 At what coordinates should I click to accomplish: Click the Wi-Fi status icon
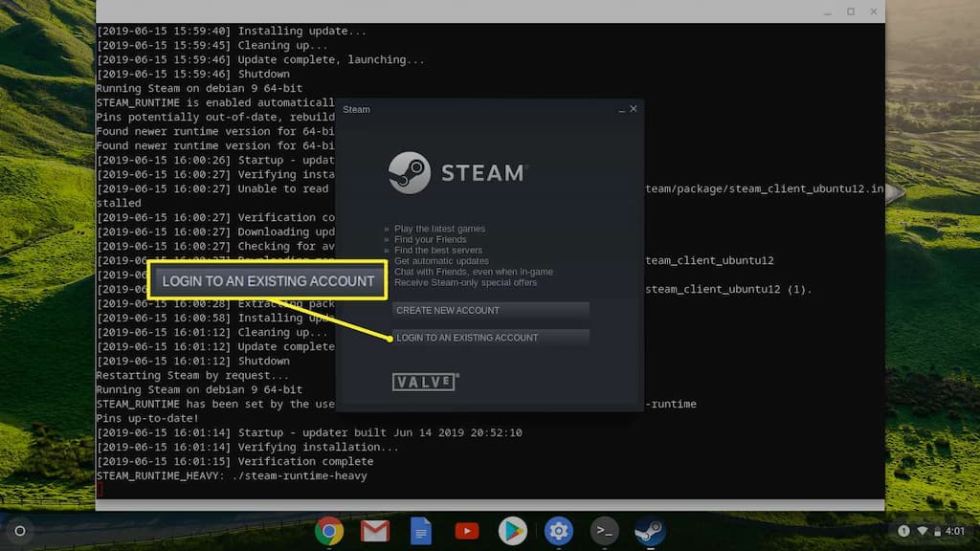coord(923,531)
